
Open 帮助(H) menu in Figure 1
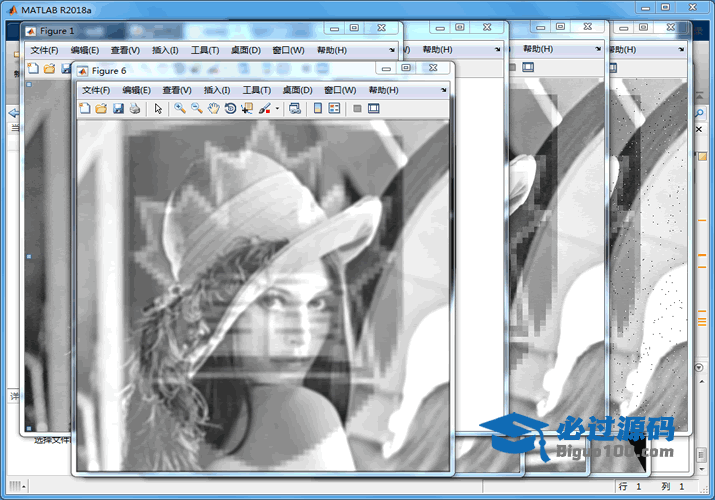(x=332, y=50)
